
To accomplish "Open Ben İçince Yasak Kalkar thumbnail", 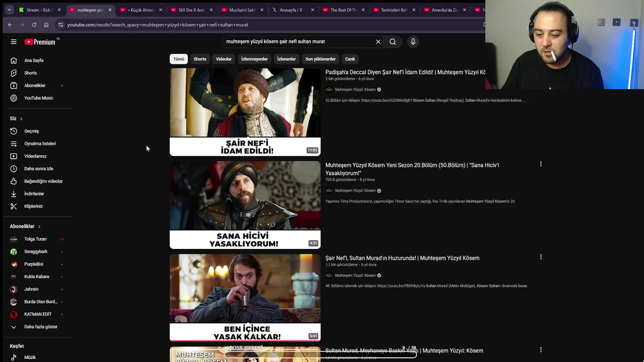I will point(245,298).
